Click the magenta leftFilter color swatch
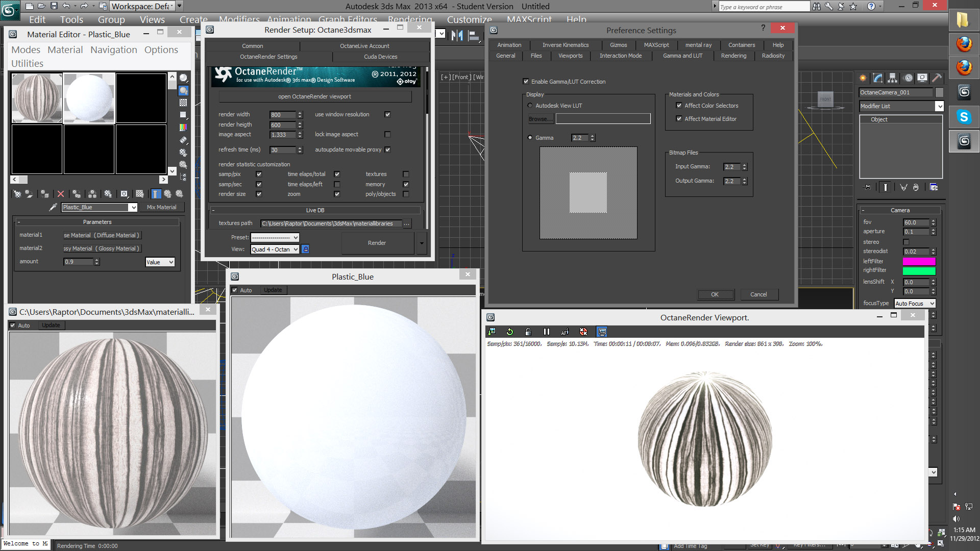This screenshot has width=980, height=551. (x=919, y=261)
